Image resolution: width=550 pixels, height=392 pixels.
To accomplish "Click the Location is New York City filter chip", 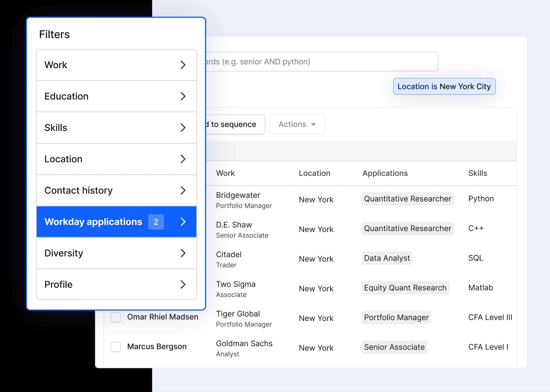I will pos(444,87).
